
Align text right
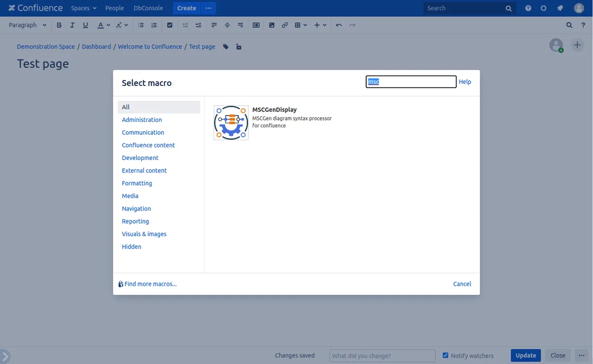(x=240, y=25)
